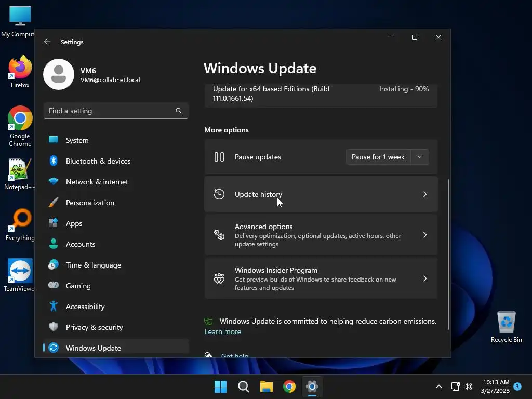Click the System monitor icon in sidebar
Image resolution: width=532 pixels, height=399 pixels.
click(54, 140)
